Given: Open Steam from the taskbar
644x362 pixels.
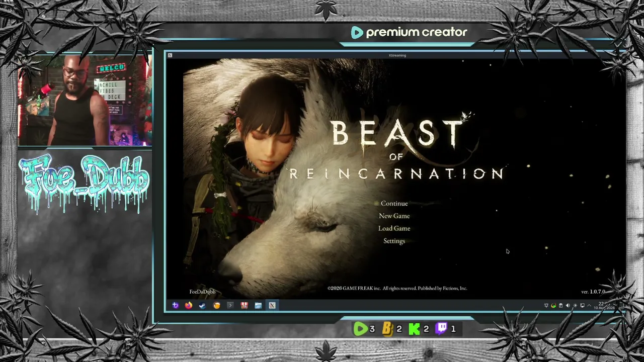Looking at the screenshot, I should 202,305.
